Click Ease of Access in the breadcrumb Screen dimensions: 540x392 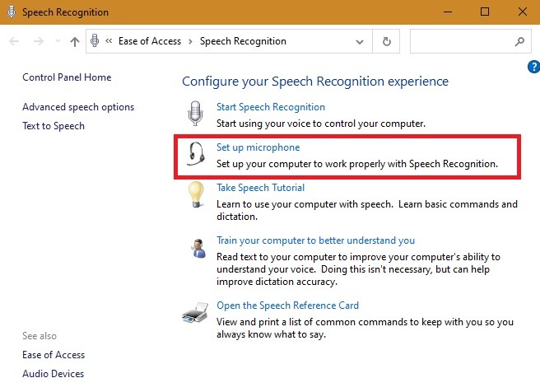tap(150, 41)
